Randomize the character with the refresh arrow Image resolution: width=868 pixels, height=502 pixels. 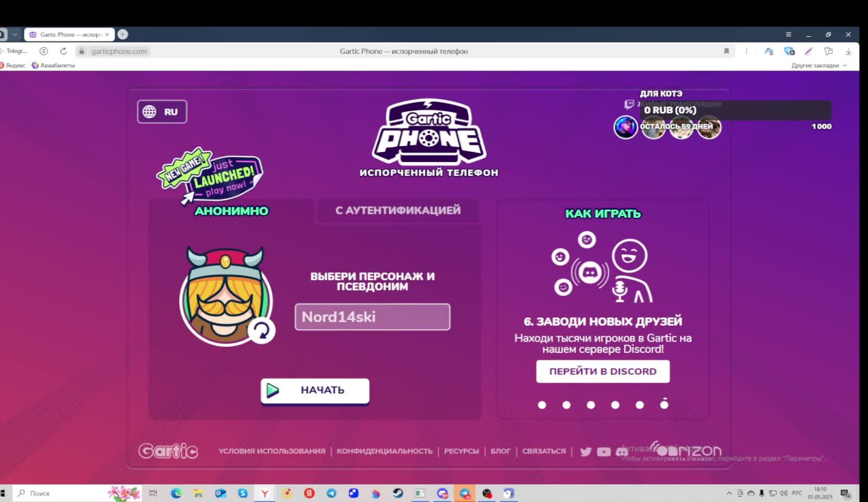tap(261, 330)
